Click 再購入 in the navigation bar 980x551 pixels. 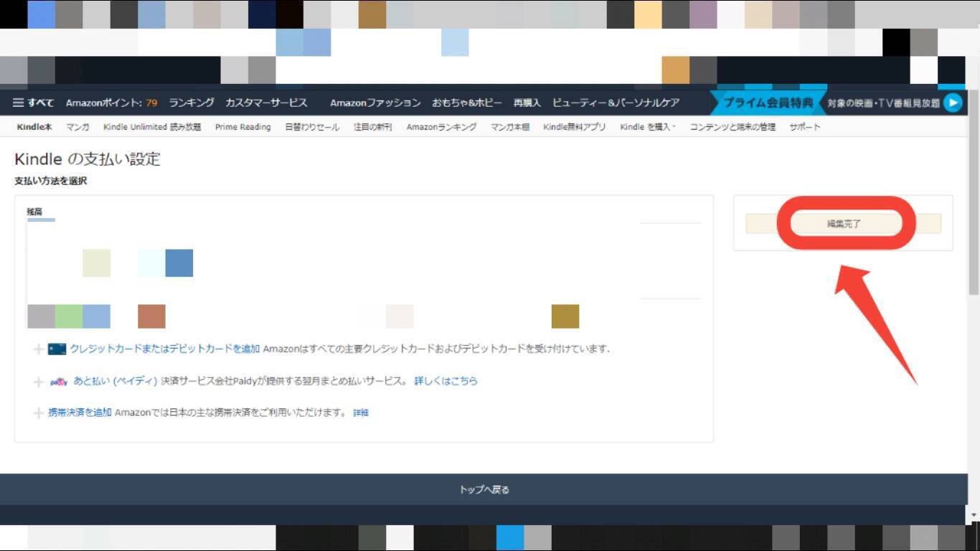[527, 103]
